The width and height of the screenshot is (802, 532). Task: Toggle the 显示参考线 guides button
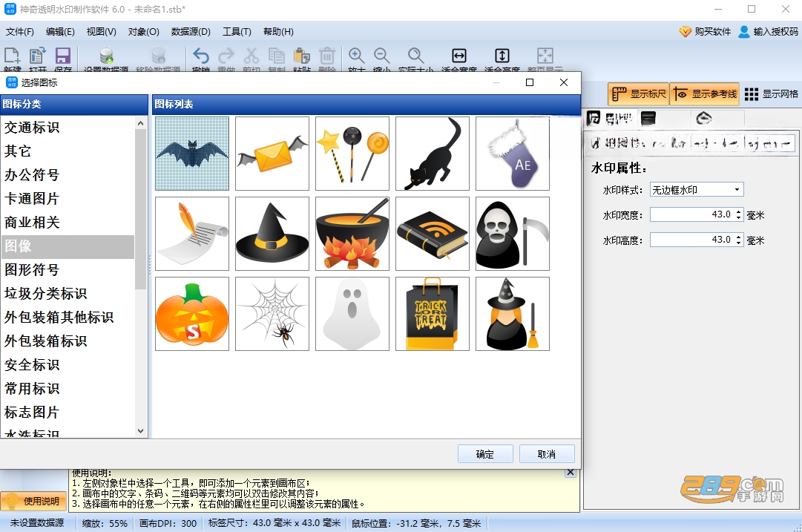pyautogui.click(x=705, y=94)
